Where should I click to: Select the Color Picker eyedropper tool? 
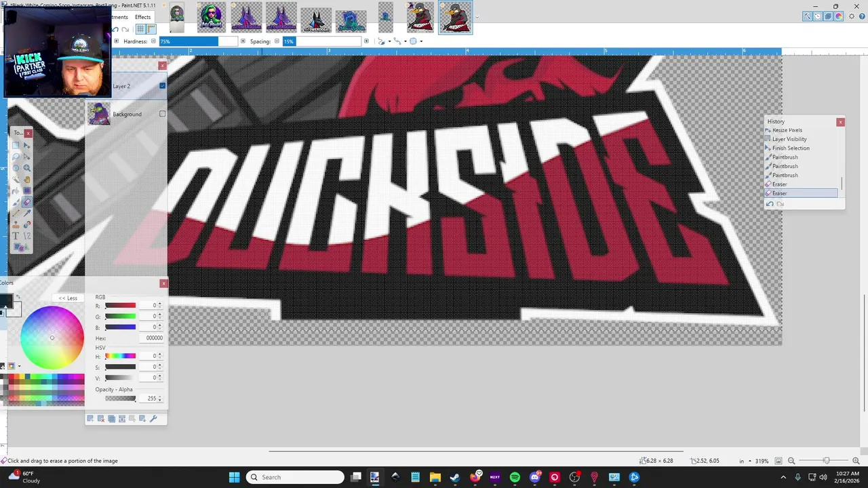click(x=27, y=213)
